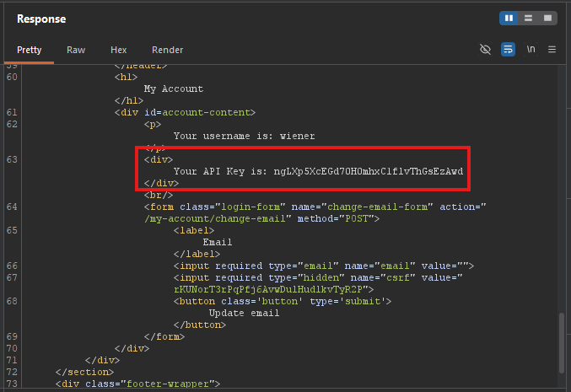Click the <br/> tag
This screenshot has width=571, height=392.
[x=159, y=195]
